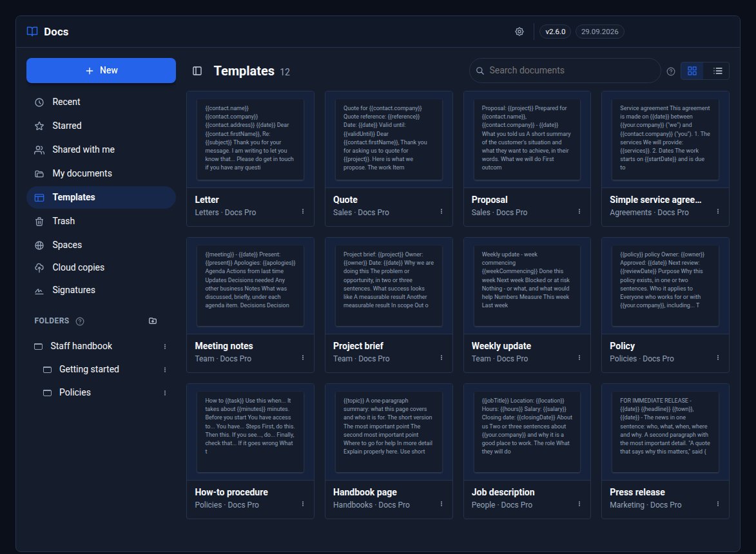Open options menu for Weekly update template
The height and width of the screenshot is (554, 756).
click(x=579, y=358)
